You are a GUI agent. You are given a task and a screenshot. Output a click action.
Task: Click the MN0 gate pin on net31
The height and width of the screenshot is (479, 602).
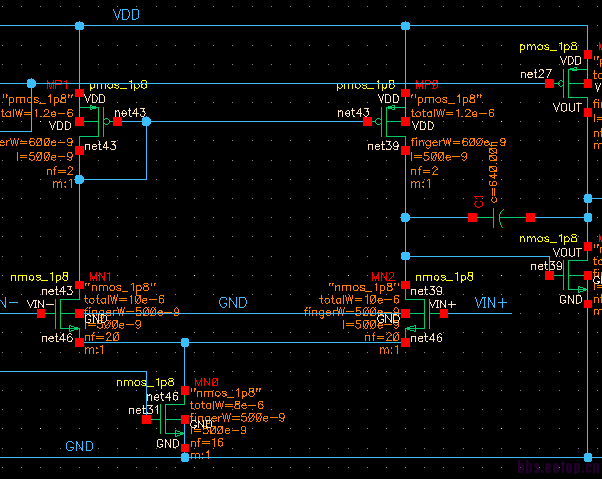click(146, 420)
